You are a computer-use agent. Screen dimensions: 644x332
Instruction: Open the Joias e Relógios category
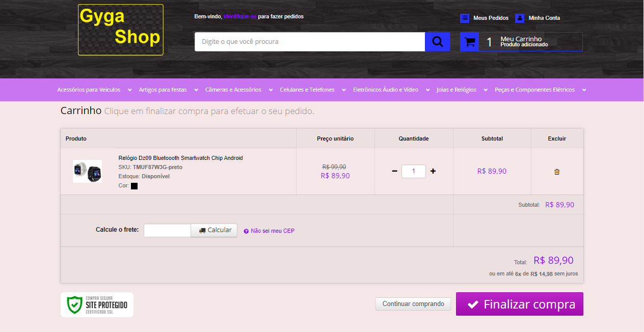click(456, 90)
